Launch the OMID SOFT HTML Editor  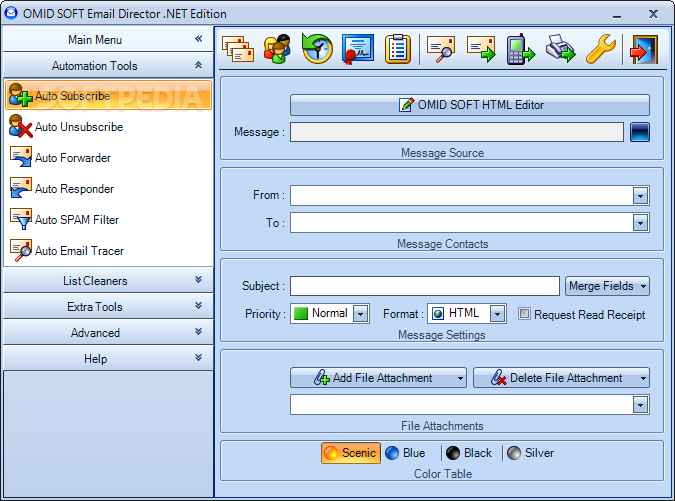coord(470,105)
